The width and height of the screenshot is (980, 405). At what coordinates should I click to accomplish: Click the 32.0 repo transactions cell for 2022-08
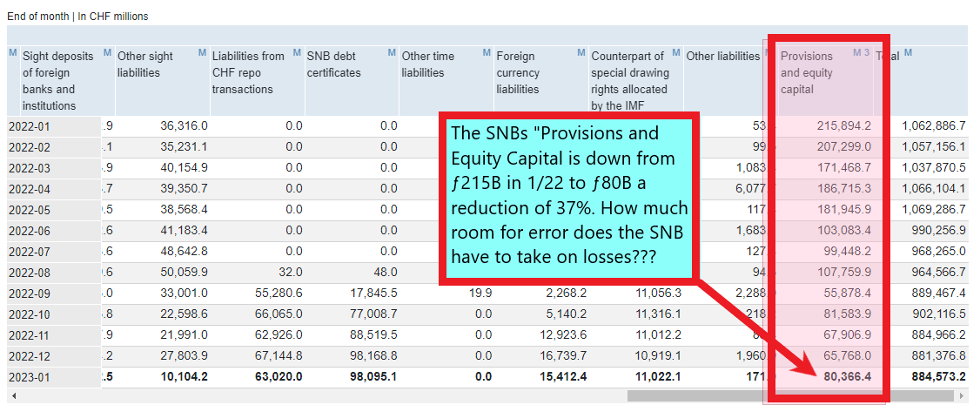[x=292, y=273]
